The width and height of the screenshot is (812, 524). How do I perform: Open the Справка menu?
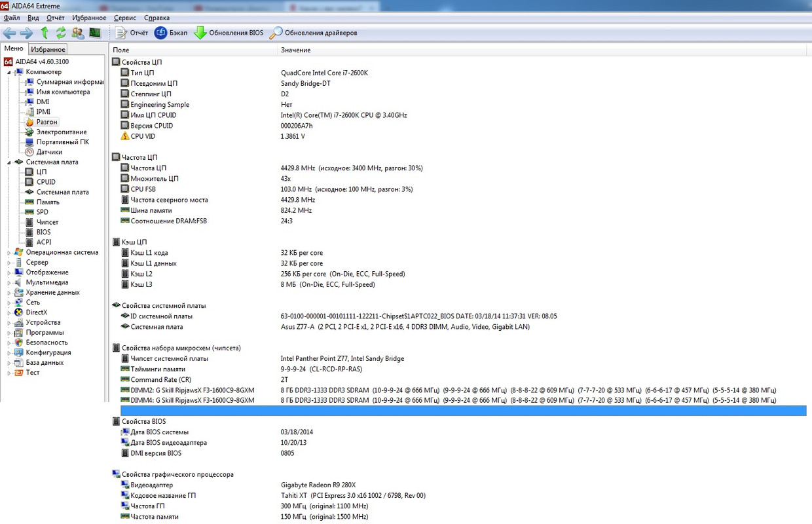click(157, 18)
